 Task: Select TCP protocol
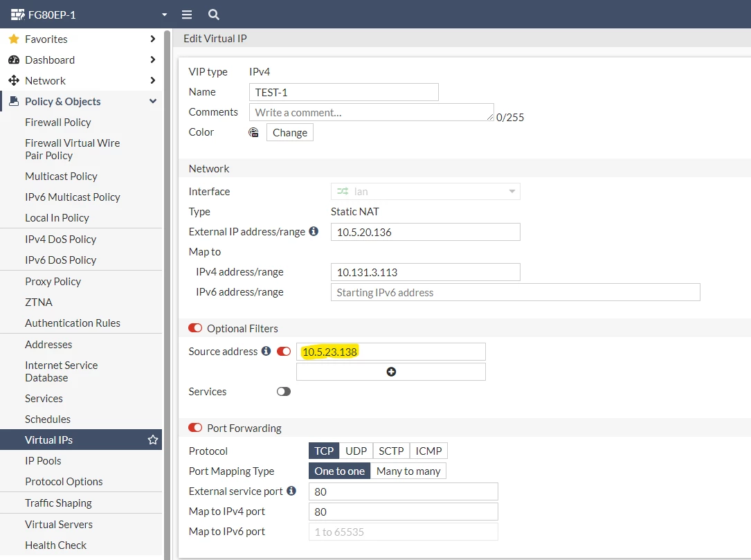(324, 451)
